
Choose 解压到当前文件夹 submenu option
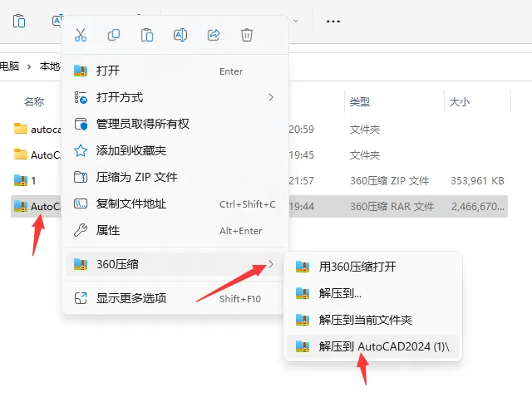point(372,320)
